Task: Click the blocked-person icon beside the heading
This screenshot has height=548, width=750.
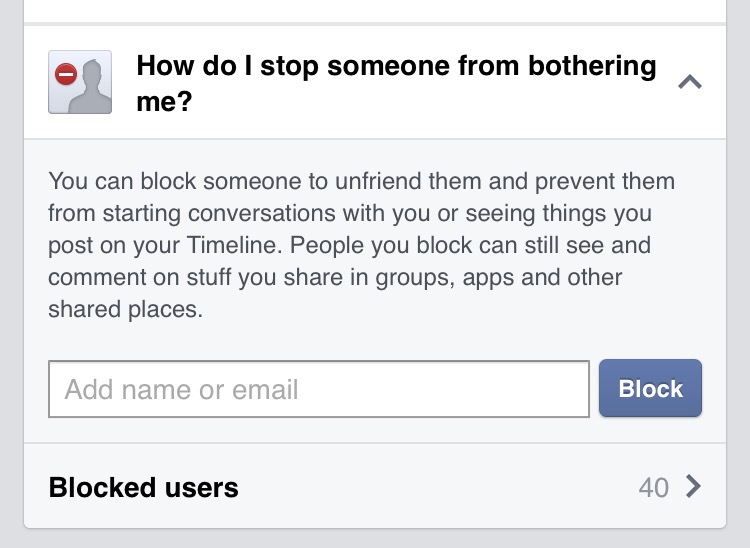Action: (80, 82)
